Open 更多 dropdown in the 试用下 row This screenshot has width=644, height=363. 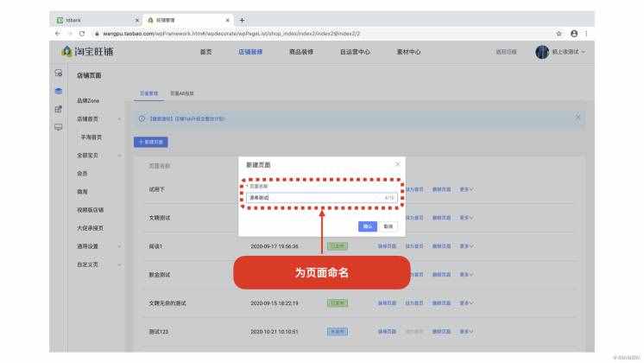coord(466,189)
